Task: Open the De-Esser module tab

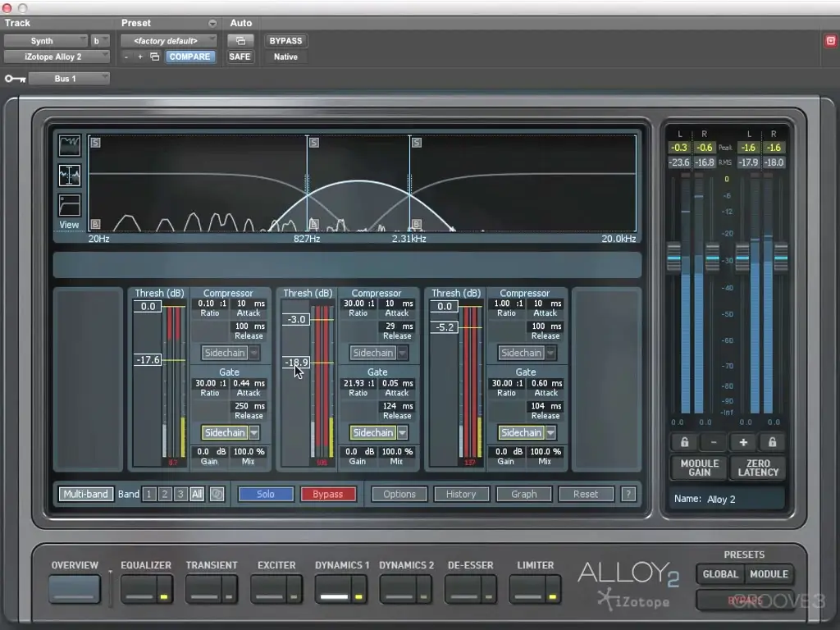Action: point(462,589)
